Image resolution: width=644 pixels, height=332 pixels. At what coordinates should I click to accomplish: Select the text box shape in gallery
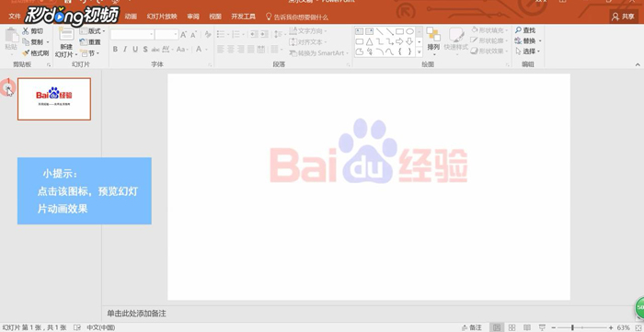point(360,31)
